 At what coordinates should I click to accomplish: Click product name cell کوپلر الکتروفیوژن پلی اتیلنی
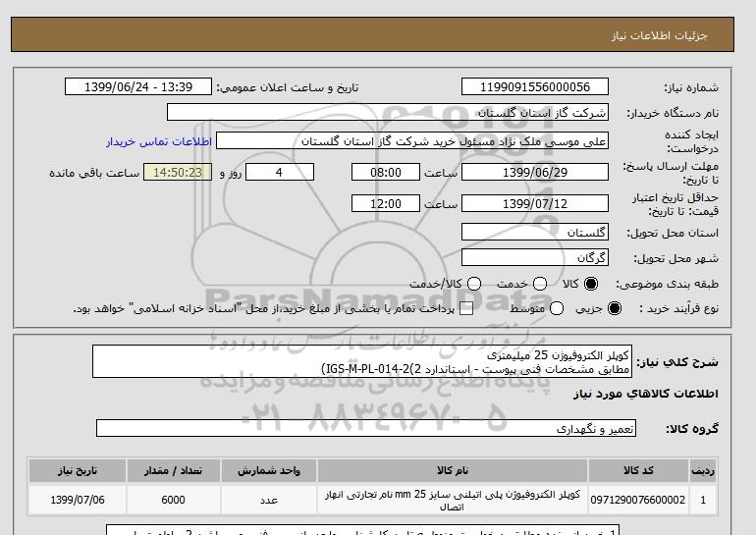click(x=453, y=501)
